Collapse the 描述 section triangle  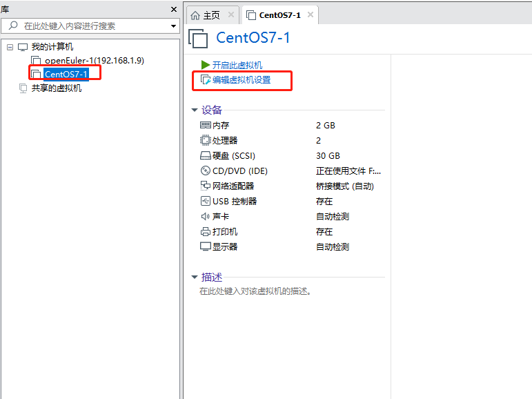click(195, 277)
